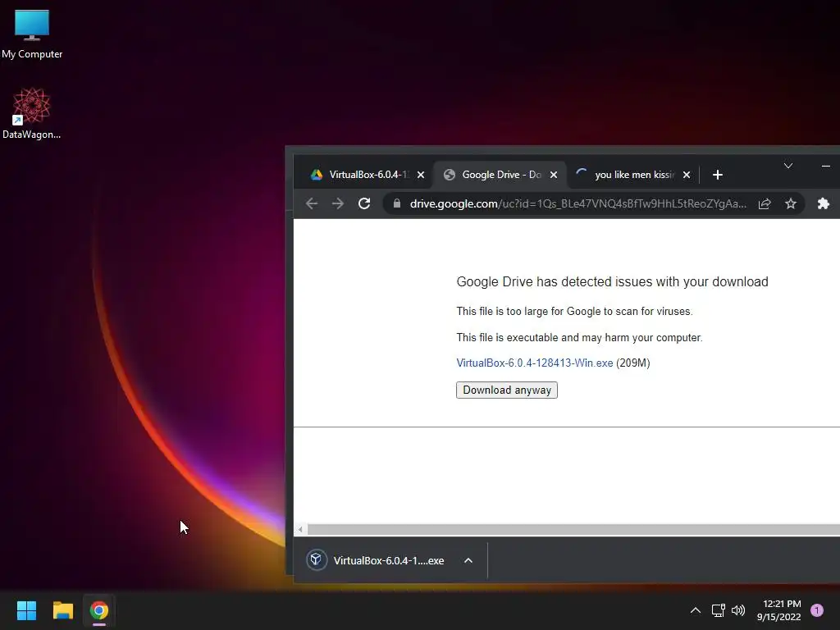Minimize the Chrome window

coord(826,166)
